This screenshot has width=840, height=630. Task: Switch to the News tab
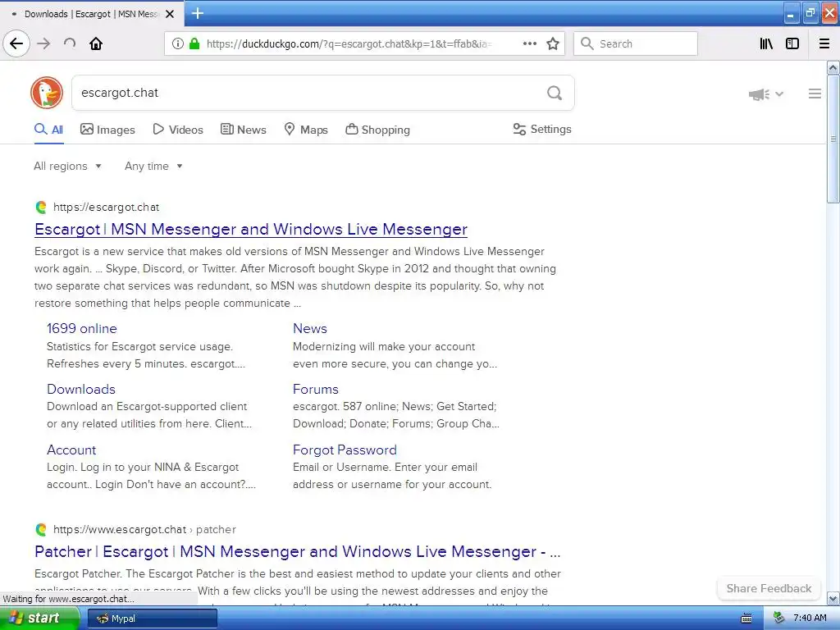pos(243,130)
